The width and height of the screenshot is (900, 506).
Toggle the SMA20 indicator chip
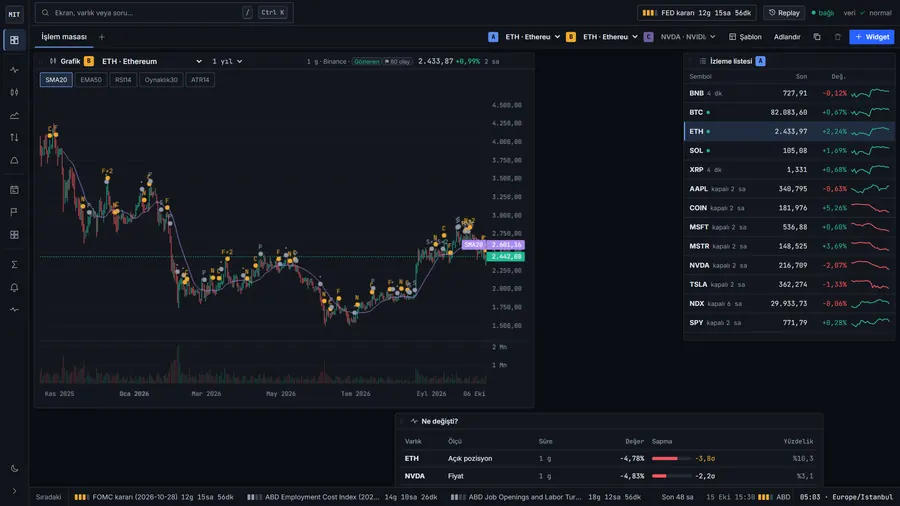coord(56,80)
